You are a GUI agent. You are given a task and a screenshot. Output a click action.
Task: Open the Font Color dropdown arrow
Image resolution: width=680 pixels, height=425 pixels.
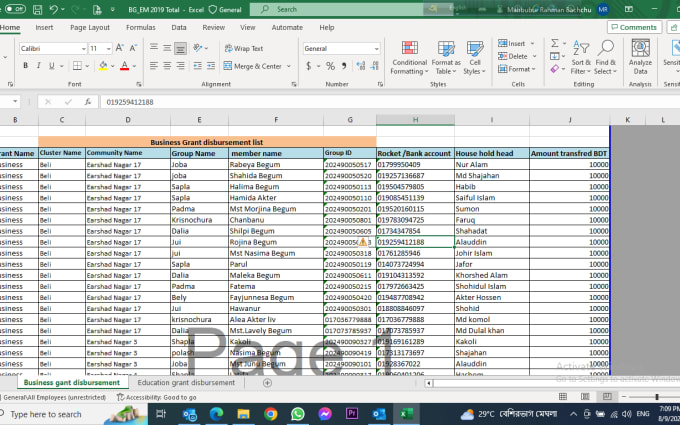click(x=134, y=66)
